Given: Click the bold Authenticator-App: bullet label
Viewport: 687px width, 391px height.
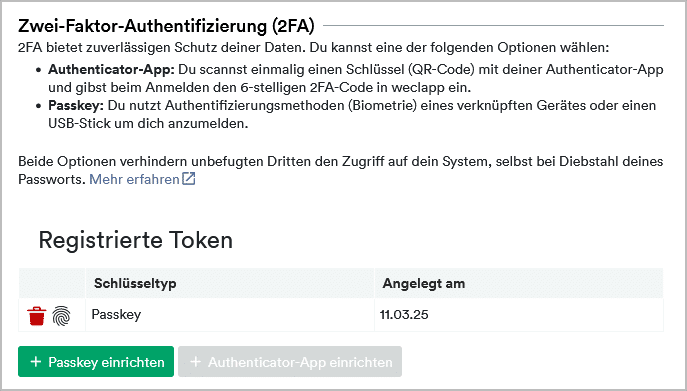Looking at the screenshot, I should [x=111, y=70].
